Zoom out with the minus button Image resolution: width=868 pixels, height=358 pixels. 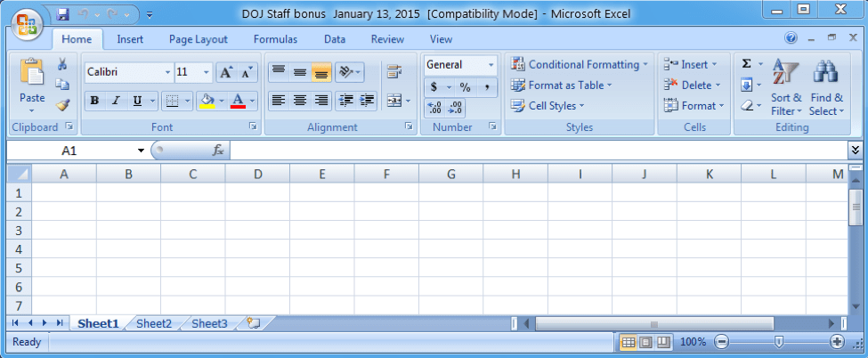(x=721, y=342)
